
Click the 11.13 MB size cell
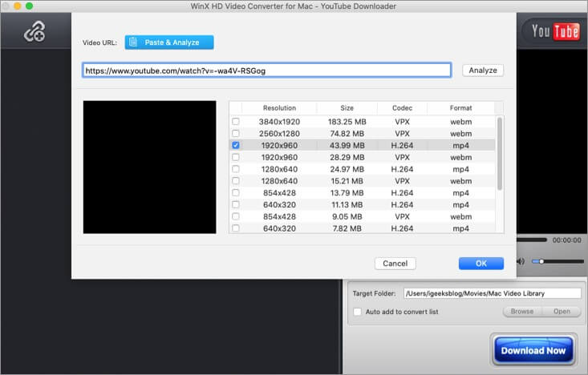(347, 205)
